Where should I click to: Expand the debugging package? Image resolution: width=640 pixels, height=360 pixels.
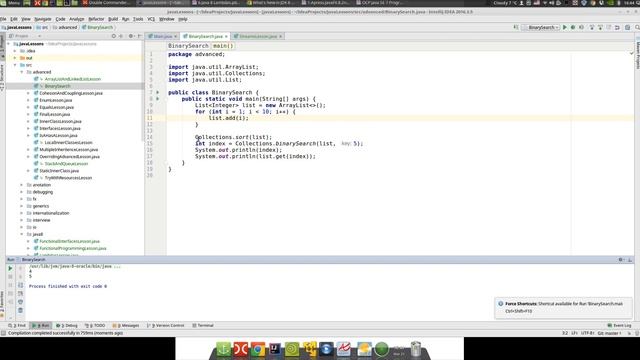pyautogui.click(x=22, y=192)
